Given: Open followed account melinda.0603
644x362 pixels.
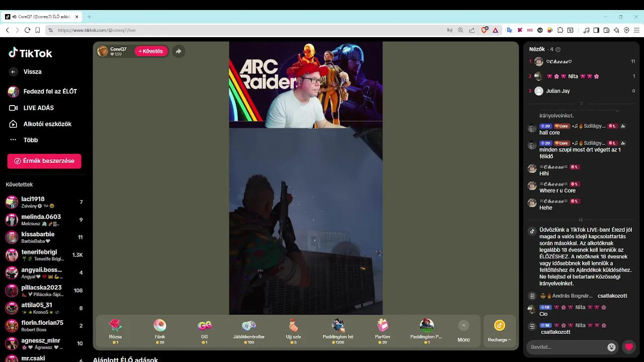Looking at the screenshot, I should 44,220.
